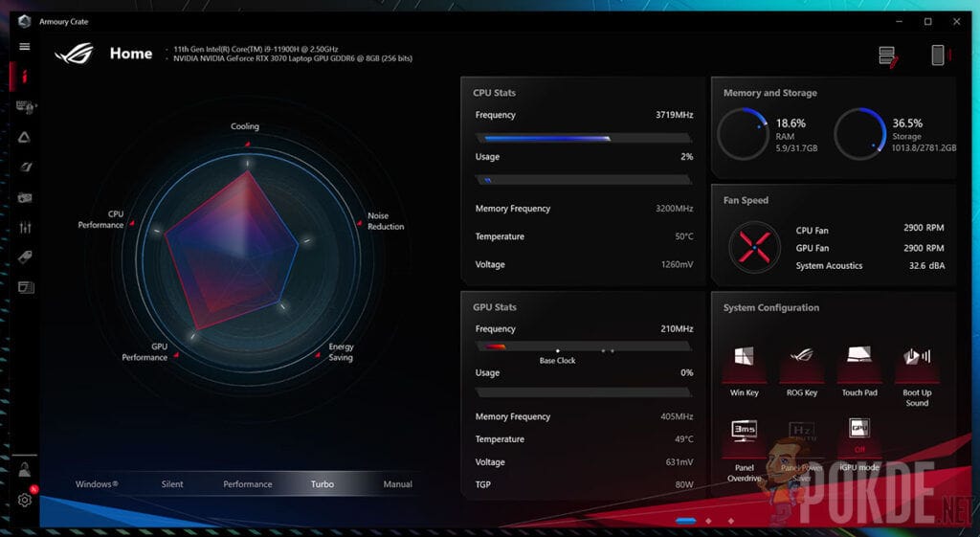Toggle the ROG Key setting
980x537 pixels.
pyautogui.click(x=802, y=370)
